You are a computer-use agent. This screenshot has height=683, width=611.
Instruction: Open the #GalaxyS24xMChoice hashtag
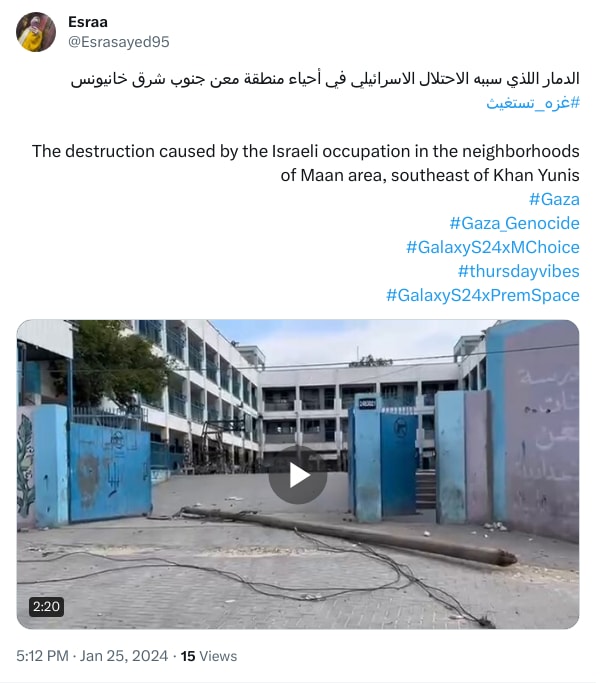tap(493, 247)
